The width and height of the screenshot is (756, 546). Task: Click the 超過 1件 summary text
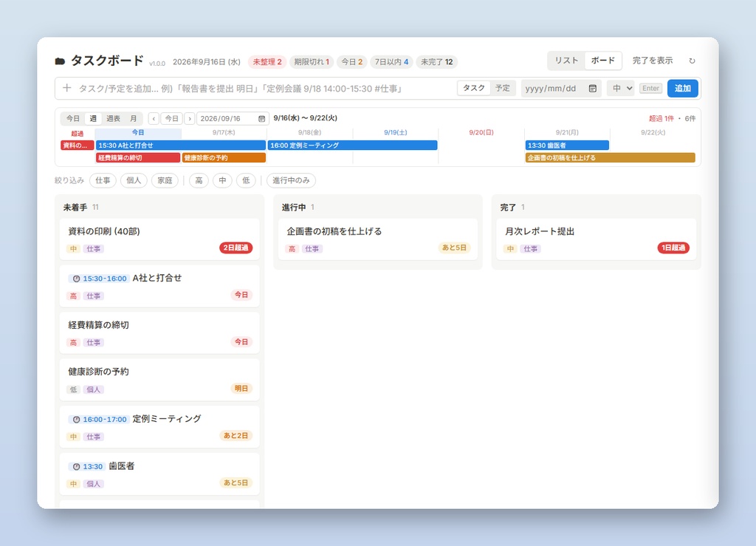pyautogui.click(x=661, y=118)
